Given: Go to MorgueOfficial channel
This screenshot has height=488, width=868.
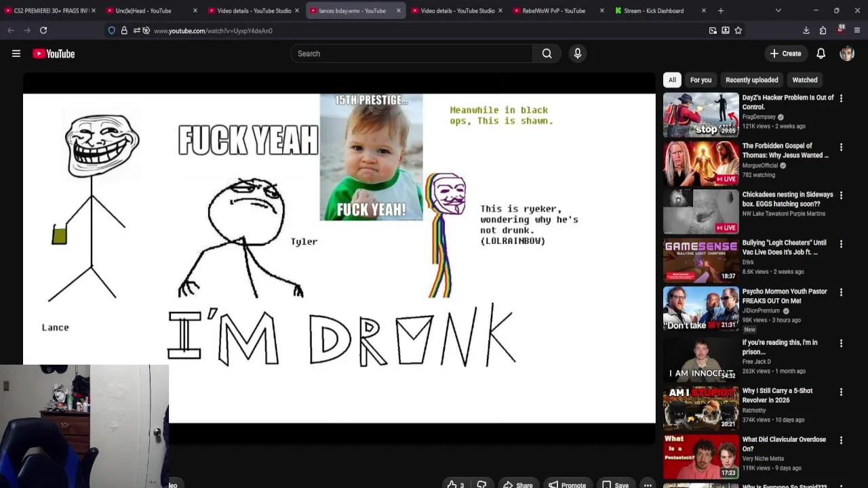Looking at the screenshot, I should [760, 165].
